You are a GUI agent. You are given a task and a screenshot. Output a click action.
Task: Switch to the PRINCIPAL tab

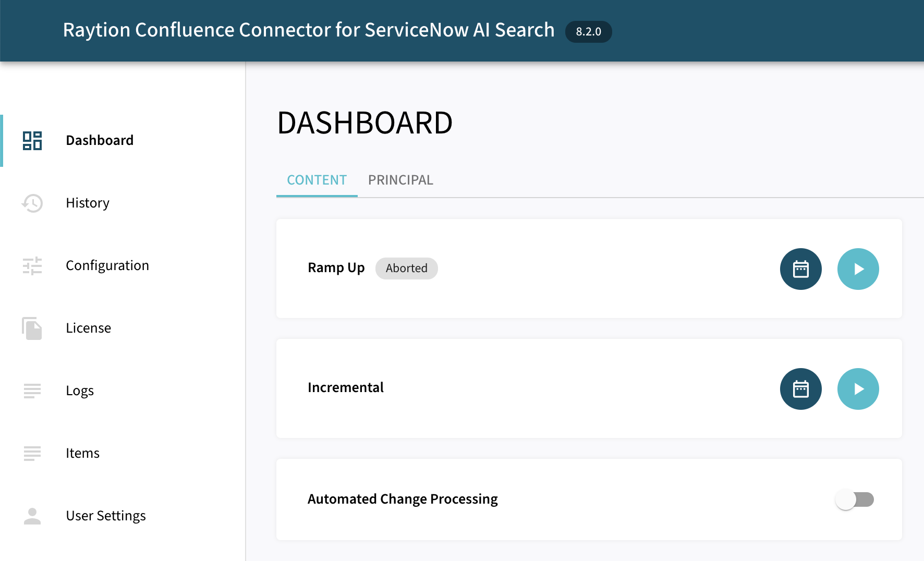coord(400,180)
